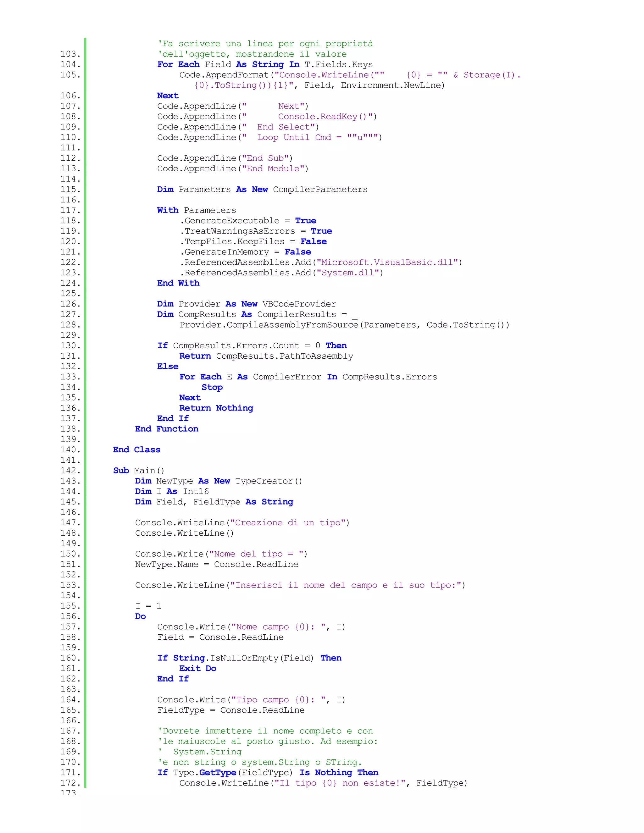Click '.GenerateInMemory = False' line
Image resolution: width=644 pixels, height=833 pixels.
245,252
